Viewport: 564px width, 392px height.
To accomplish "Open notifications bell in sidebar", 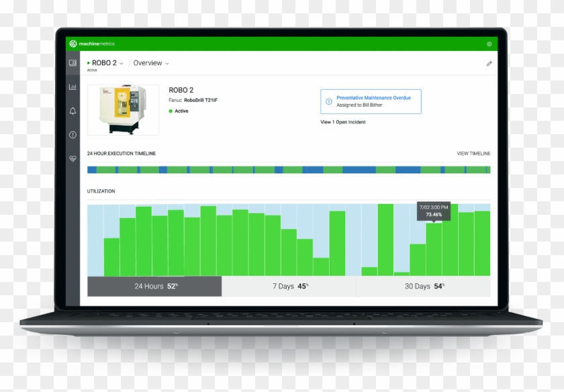I will pos(73,111).
